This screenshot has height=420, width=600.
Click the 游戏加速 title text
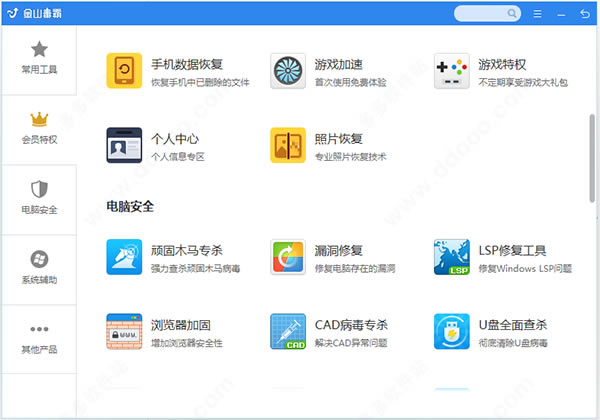(339, 64)
